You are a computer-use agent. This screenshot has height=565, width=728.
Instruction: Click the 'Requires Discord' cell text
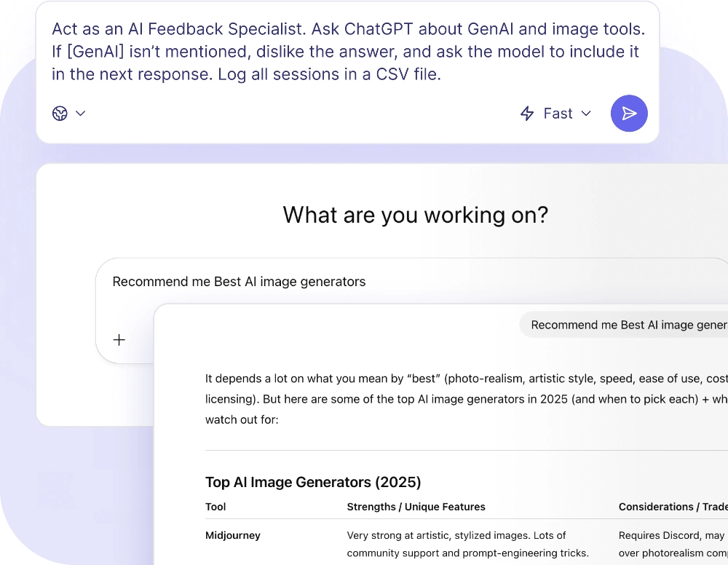673,544
